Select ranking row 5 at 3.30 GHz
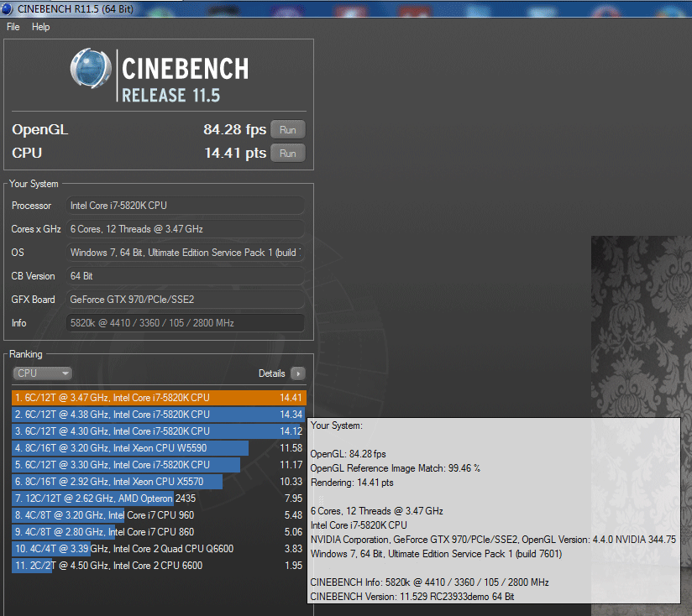This screenshot has width=692, height=616. [x=159, y=465]
